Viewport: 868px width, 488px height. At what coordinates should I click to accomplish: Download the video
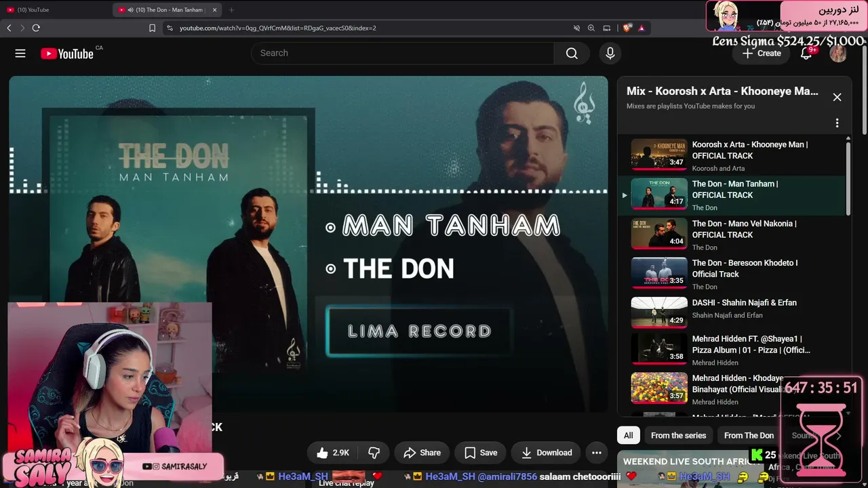[547, 453]
